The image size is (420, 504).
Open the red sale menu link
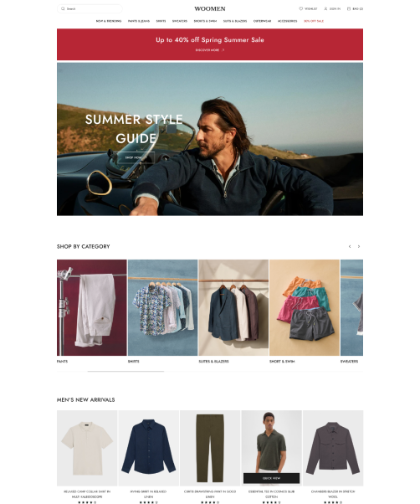coord(314,21)
